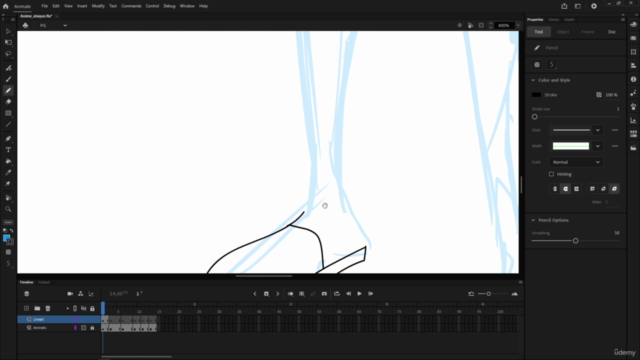The height and width of the screenshot is (360, 640).
Task: Open the Assets panel tab
Action: [x=569, y=20]
